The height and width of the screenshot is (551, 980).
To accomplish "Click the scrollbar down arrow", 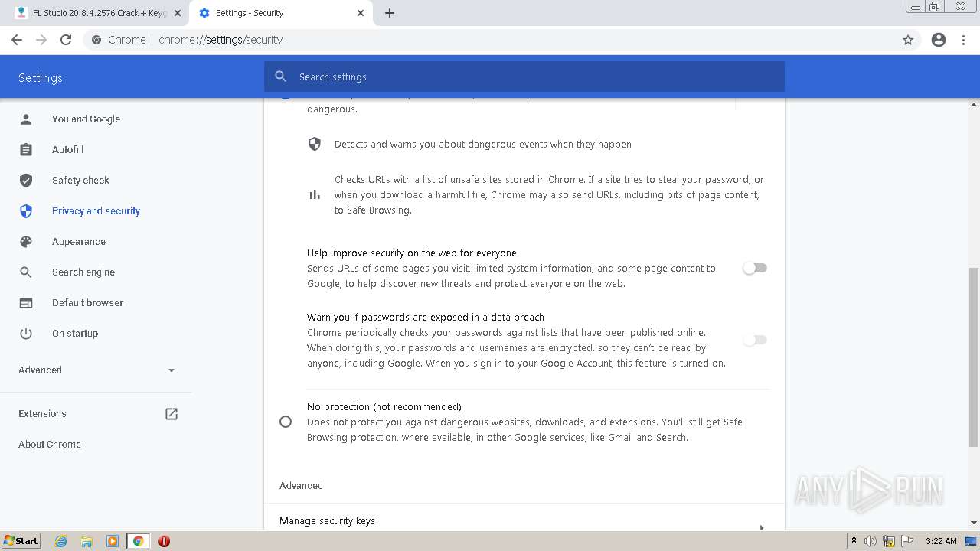I will pyautogui.click(x=974, y=523).
